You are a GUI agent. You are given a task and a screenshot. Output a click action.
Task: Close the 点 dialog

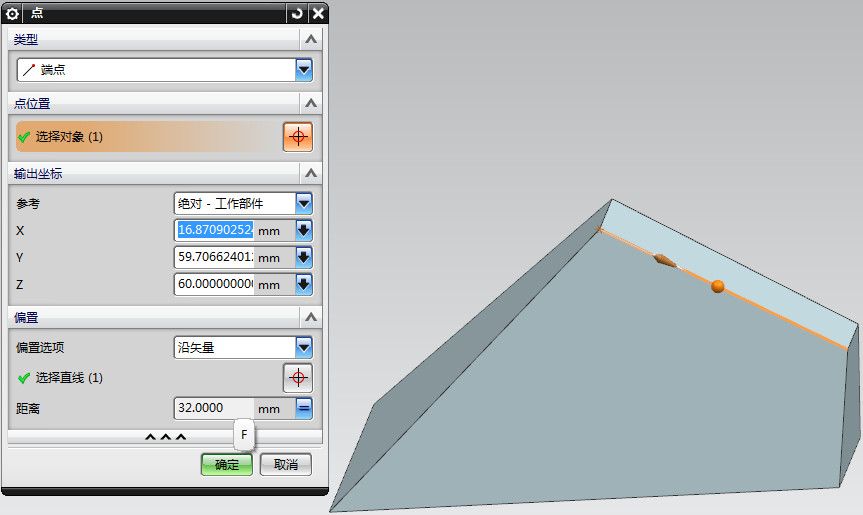click(318, 13)
